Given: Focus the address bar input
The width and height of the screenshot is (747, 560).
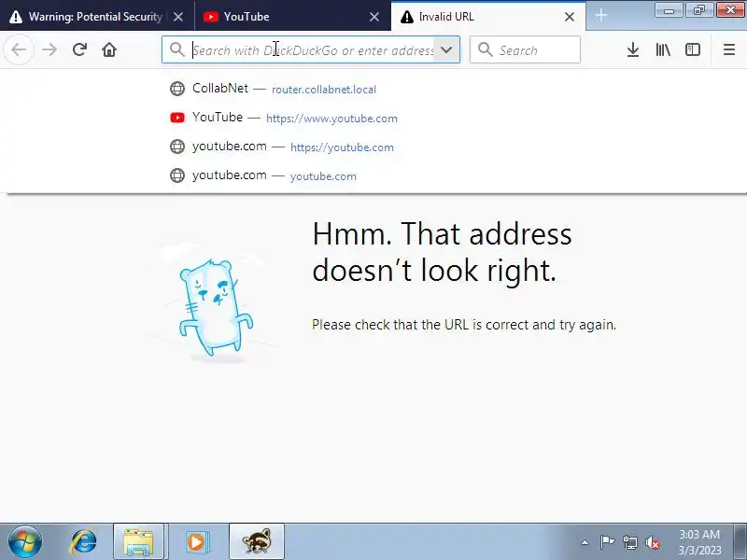Looking at the screenshot, I should 312,49.
